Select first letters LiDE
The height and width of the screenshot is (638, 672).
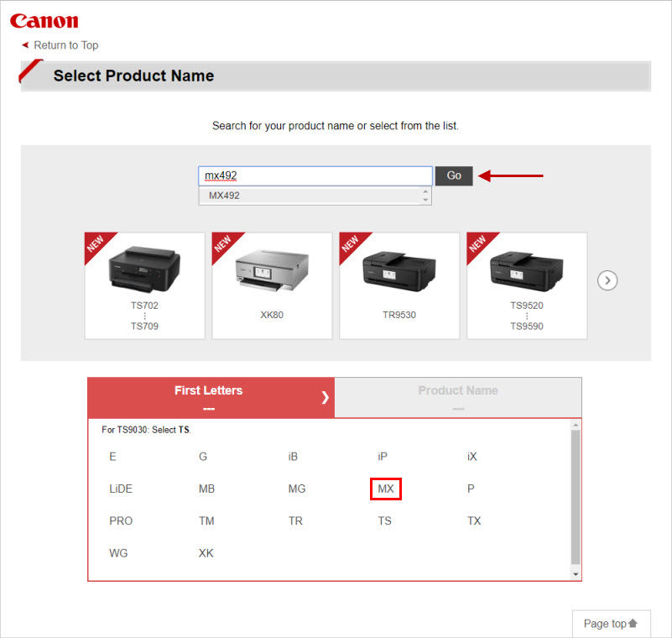pyautogui.click(x=121, y=489)
